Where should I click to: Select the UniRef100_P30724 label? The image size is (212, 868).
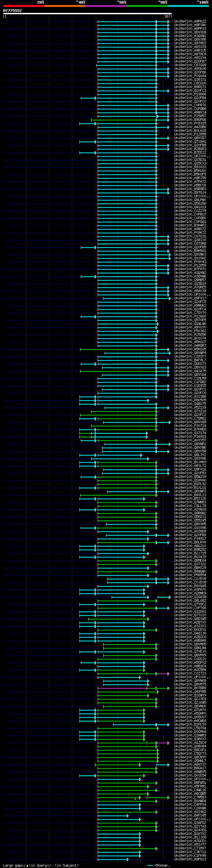pyautogui.click(x=190, y=426)
